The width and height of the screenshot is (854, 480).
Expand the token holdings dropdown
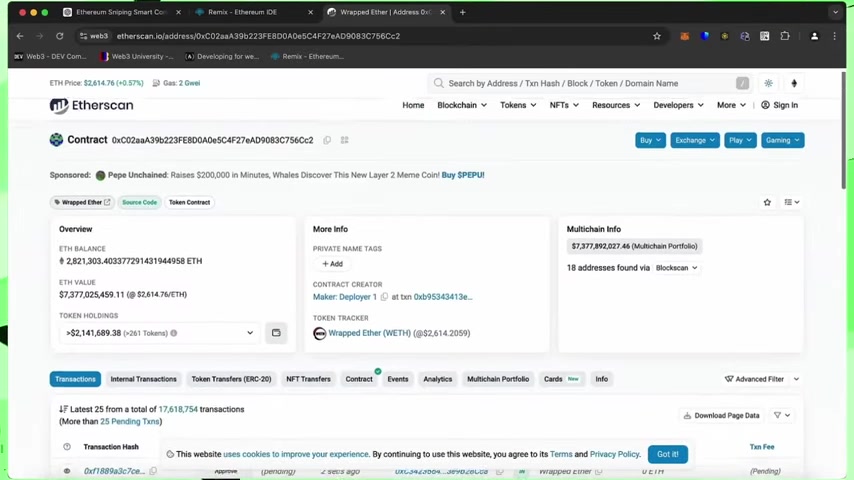[x=160, y=333]
